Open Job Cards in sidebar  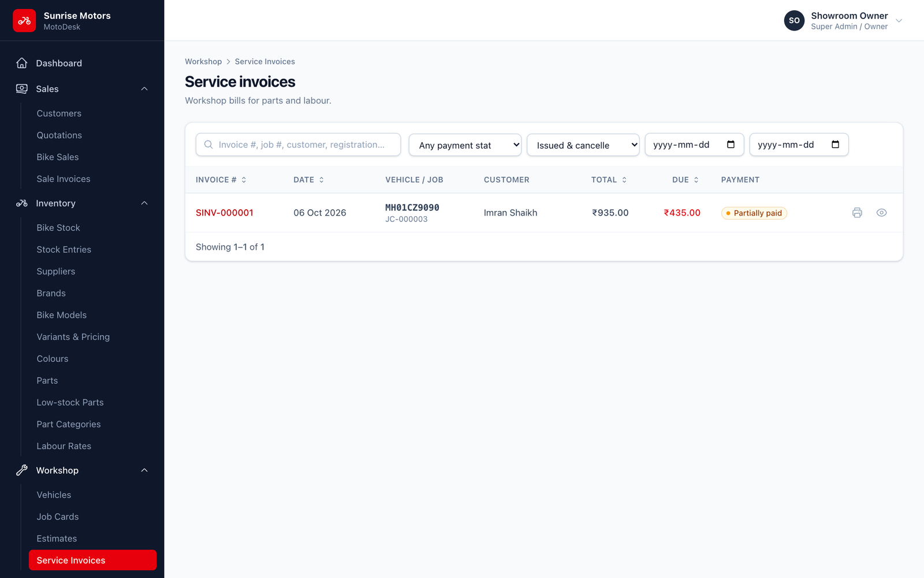(58, 517)
